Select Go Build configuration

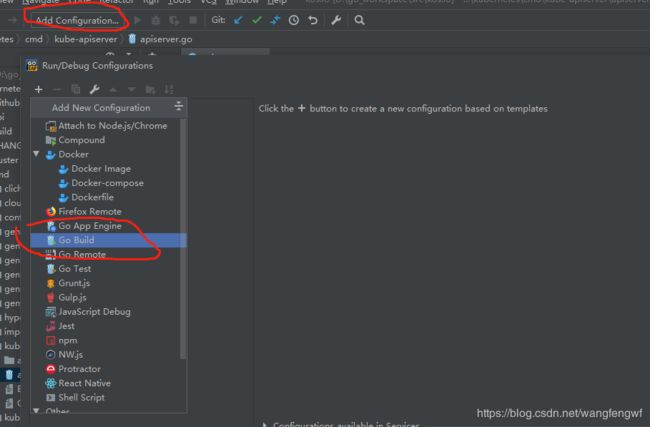pyautogui.click(x=109, y=240)
